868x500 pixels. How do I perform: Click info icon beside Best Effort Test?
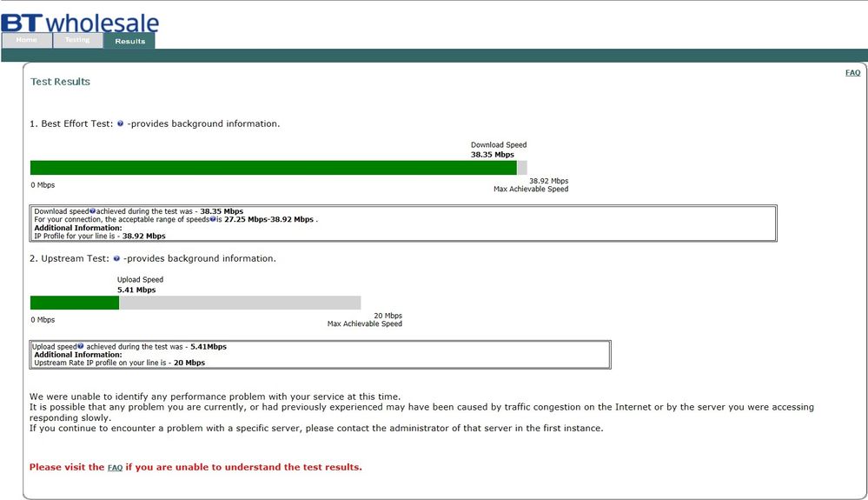[x=120, y=123]
